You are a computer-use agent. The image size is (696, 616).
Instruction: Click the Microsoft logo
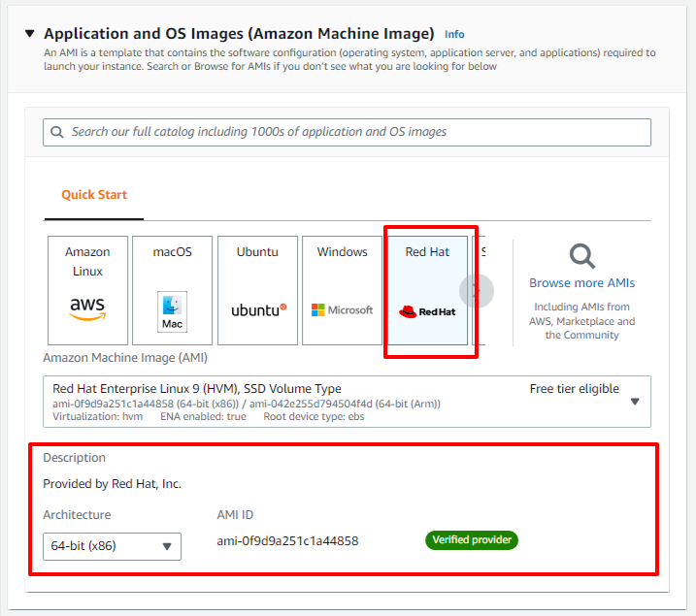(343, 310)
